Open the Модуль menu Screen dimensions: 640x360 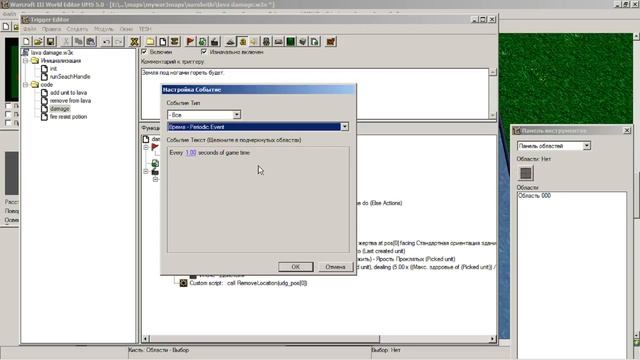[x=104, y=29]
